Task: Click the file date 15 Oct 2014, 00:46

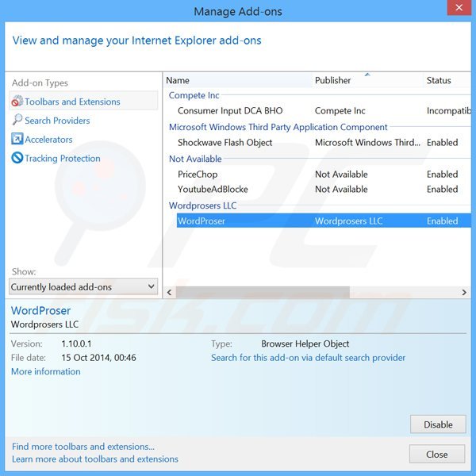Action: (x=98, y=358)
